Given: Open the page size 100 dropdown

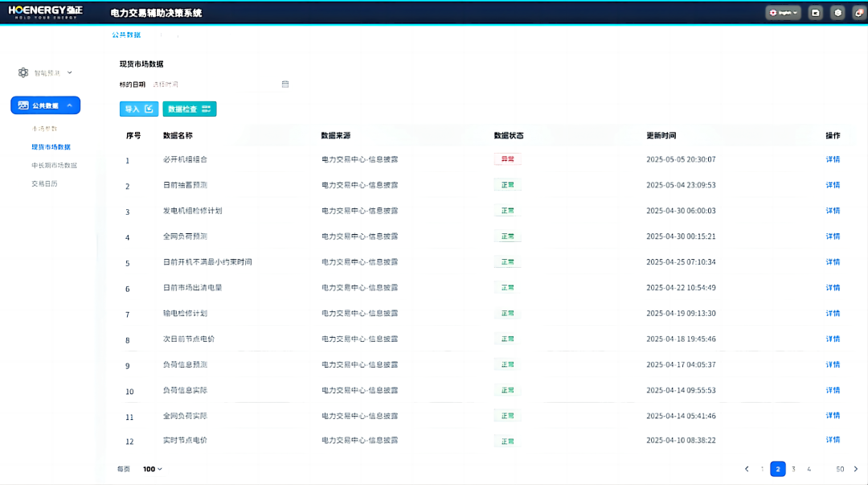Looking at the screenshot, I should (152, 469).
